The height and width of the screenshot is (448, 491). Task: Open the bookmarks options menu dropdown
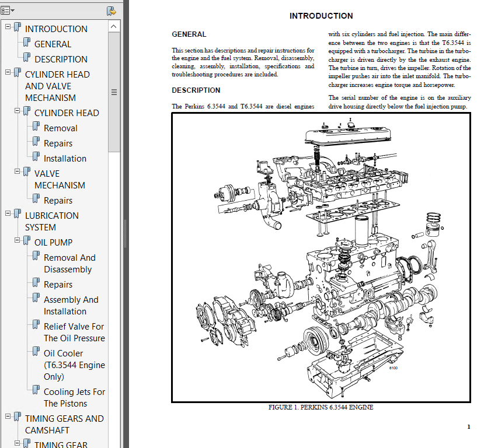tap(8, 10)
